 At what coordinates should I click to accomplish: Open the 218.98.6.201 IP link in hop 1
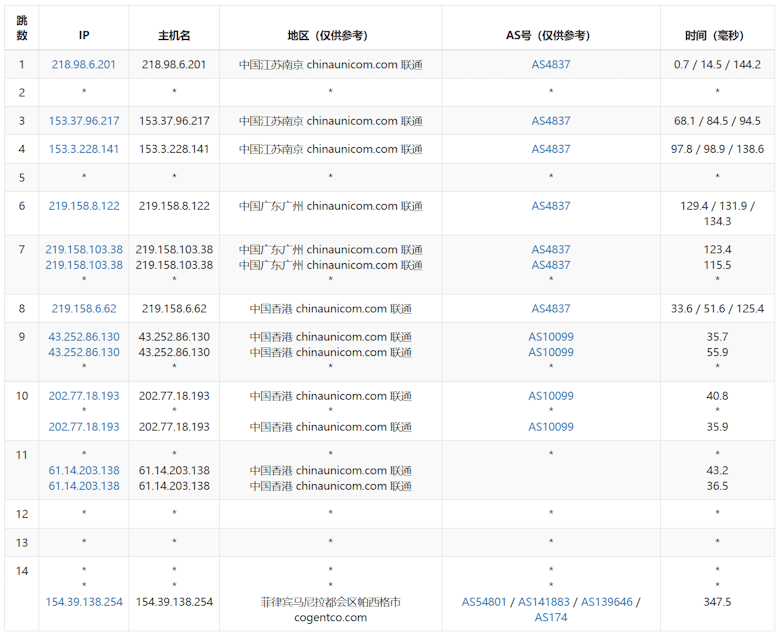84,64
